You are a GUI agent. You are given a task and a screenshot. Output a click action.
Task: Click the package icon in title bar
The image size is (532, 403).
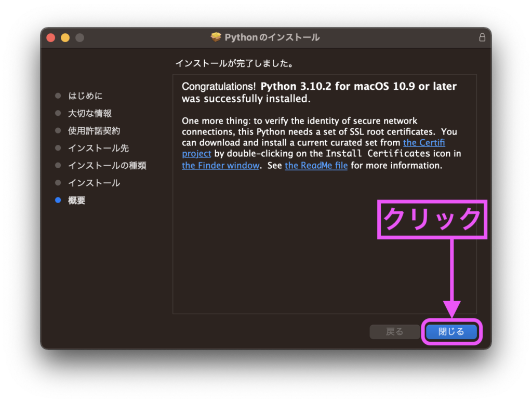pos(216,37)
